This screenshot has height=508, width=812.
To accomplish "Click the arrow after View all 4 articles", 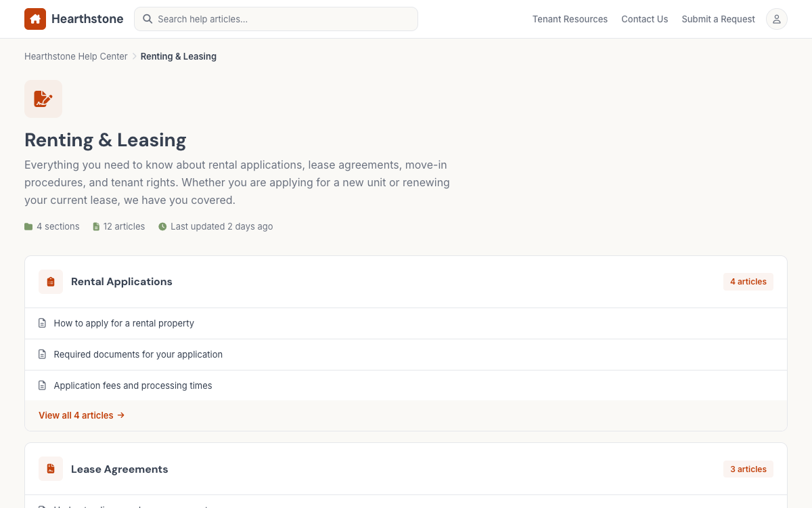I will (x=121, y=415).
